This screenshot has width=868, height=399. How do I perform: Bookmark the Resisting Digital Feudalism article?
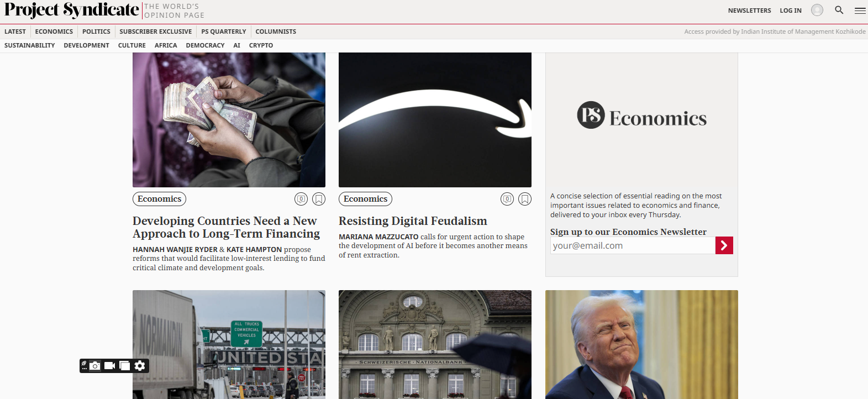tap(525, 199)
